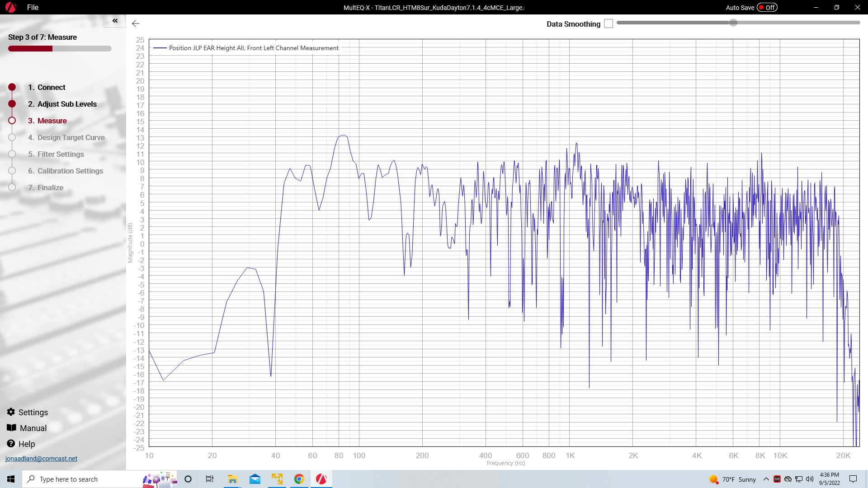Open step 5. Filter Settings
Image resolution: width=868 pixels, height=488 pixels.
56,154
